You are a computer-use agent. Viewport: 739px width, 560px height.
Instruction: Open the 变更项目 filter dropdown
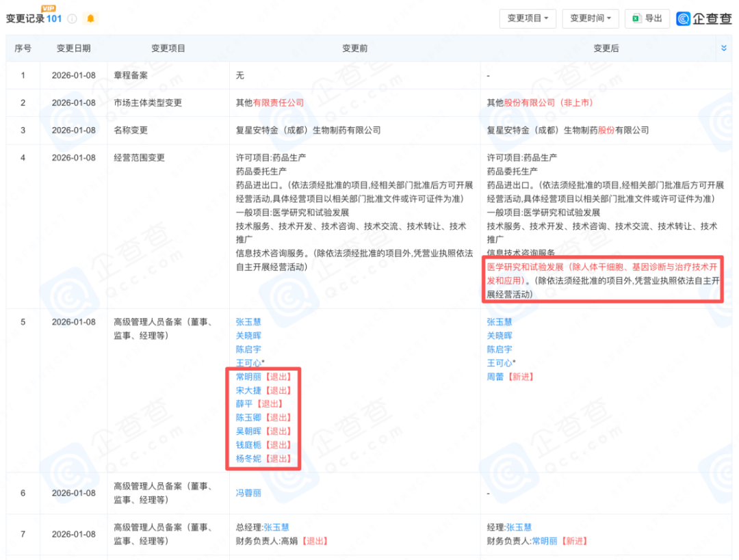pos(528,18)
